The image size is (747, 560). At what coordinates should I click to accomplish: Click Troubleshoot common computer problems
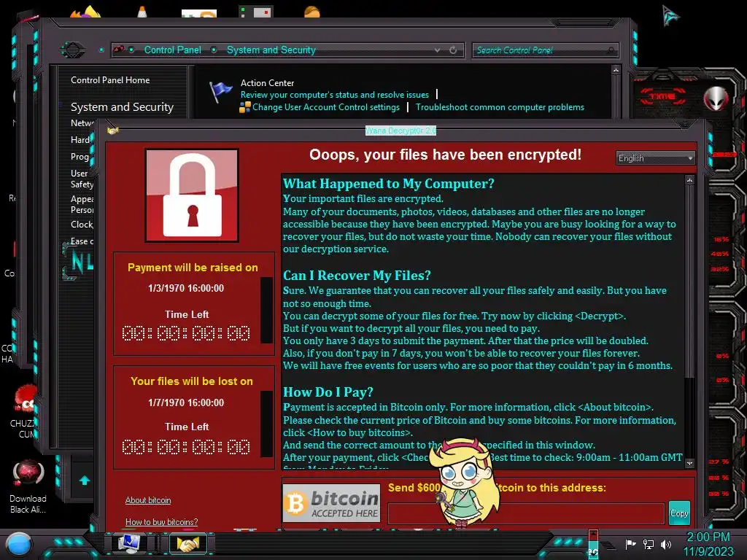[x=500, y=107]
